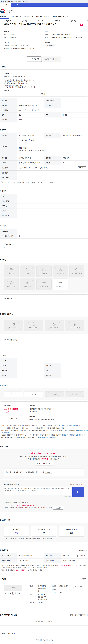
Task: Click the 차량유지비 welfare icon
Action: tap(44, 271)
